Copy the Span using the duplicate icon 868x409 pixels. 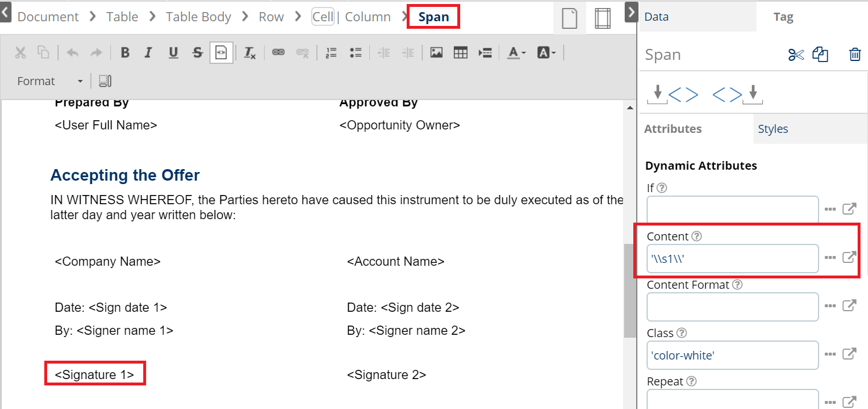pos(820,54)
